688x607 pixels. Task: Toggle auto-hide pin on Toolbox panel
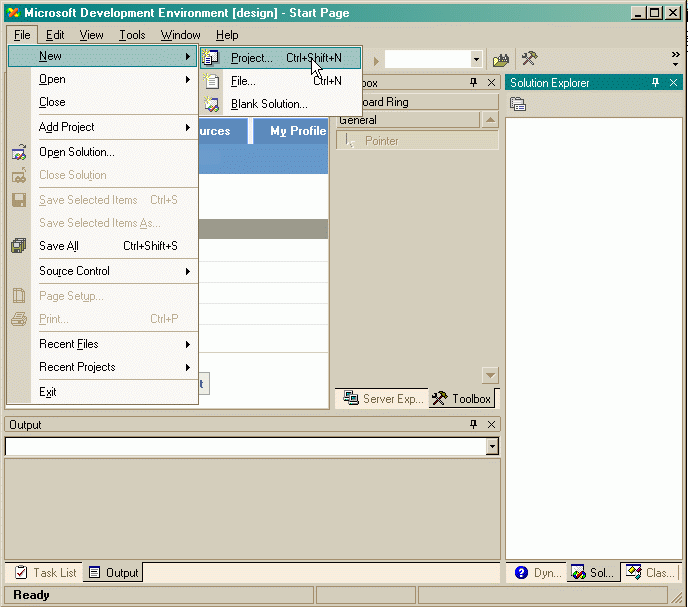pyautogui.click(x=473, y=83)
